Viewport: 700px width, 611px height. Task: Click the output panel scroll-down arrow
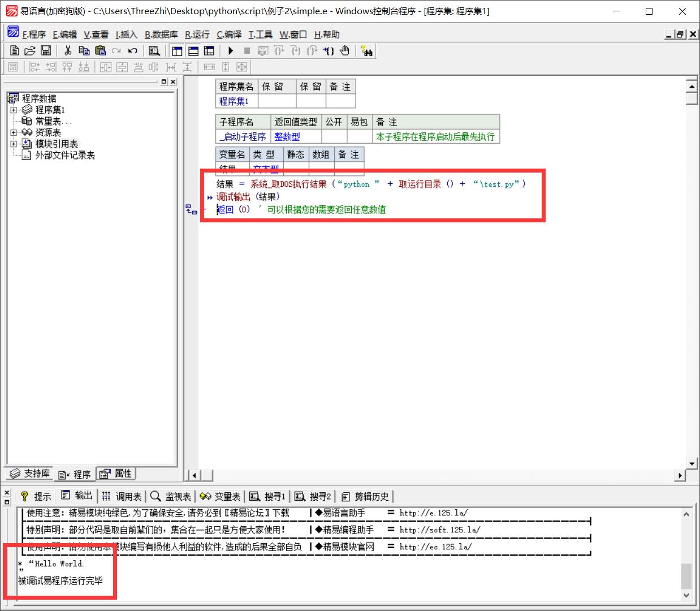(686, 595)
